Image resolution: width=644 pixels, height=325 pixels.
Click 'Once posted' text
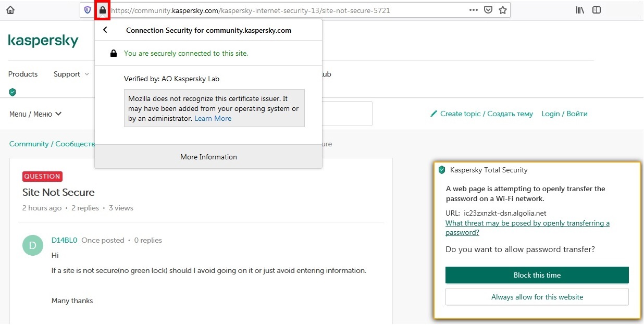coord(103,240)
